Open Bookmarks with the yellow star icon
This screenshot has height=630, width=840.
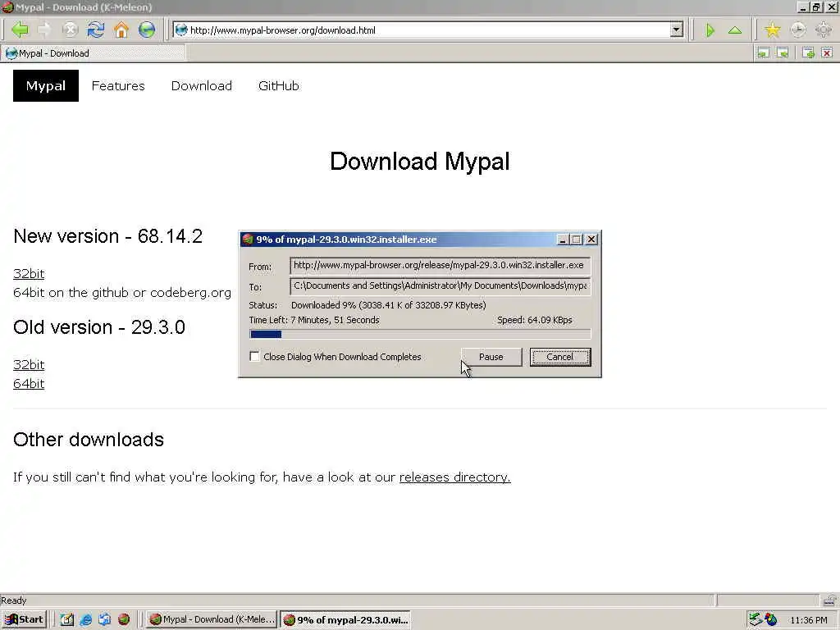[x=772, y=30]
